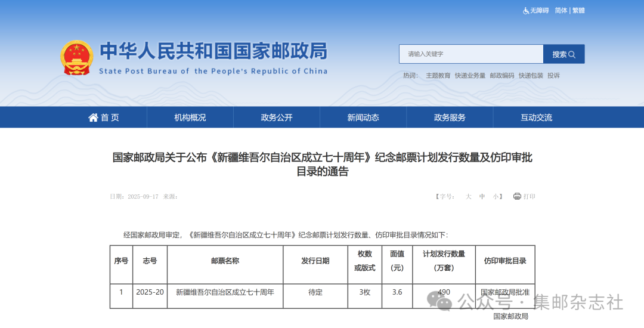Click cell 待定
Viewport: 644px width, 328px height.
315,292
